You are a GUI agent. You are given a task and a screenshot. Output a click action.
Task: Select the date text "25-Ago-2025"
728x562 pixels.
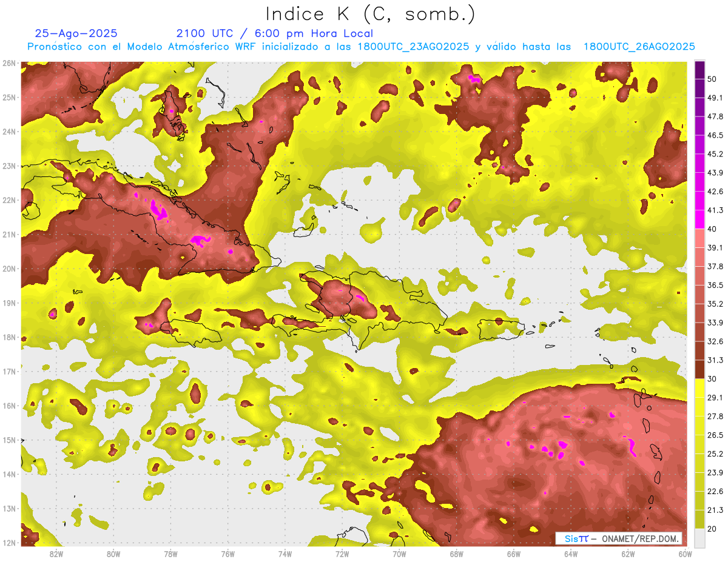(x=76, y=33)
